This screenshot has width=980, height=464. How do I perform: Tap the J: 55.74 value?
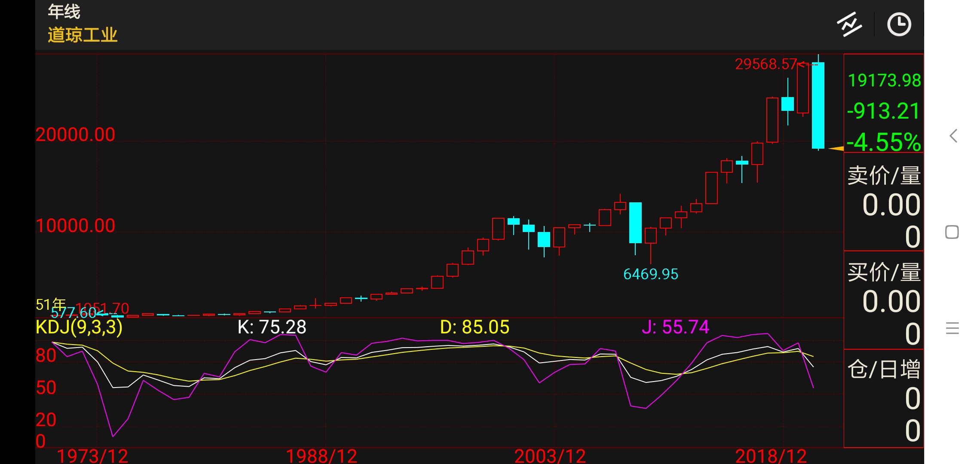pos(675,327)
